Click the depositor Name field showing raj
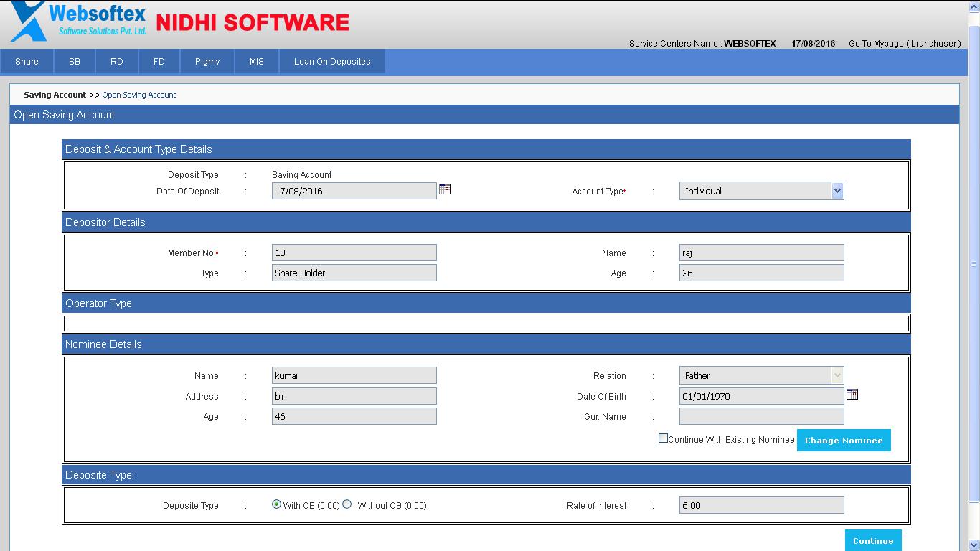 [761, 253]
